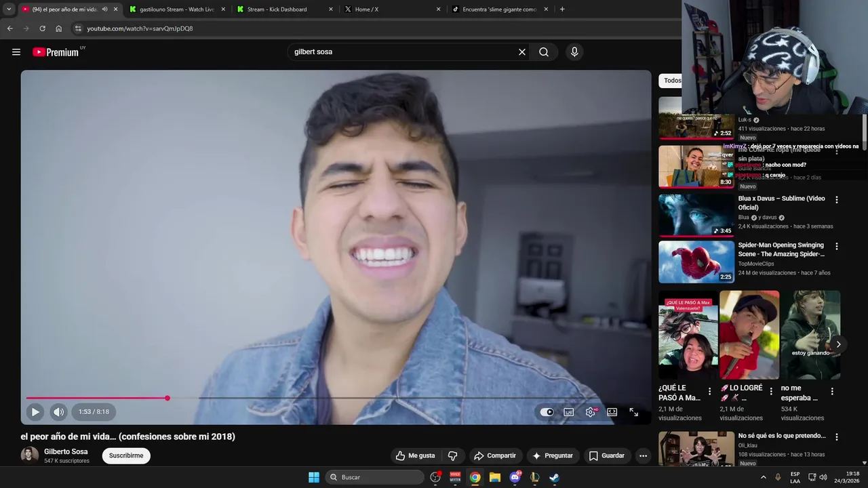The width and height of the screenshot is (868, 488).
Task: Open the '¿QUÉ LE PASÓ A Ma...' short
Action: pos(688,335)
